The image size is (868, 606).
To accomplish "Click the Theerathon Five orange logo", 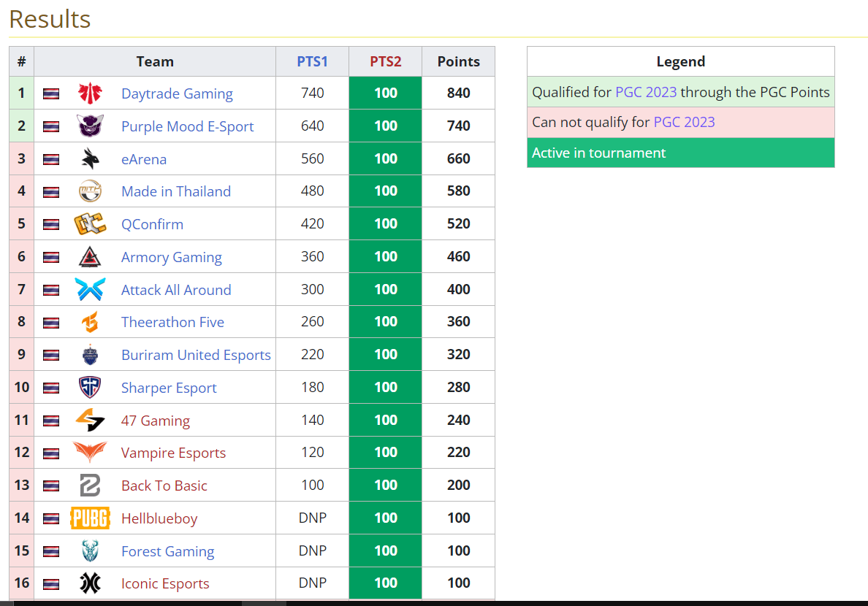I will click(x=90, y=322).
